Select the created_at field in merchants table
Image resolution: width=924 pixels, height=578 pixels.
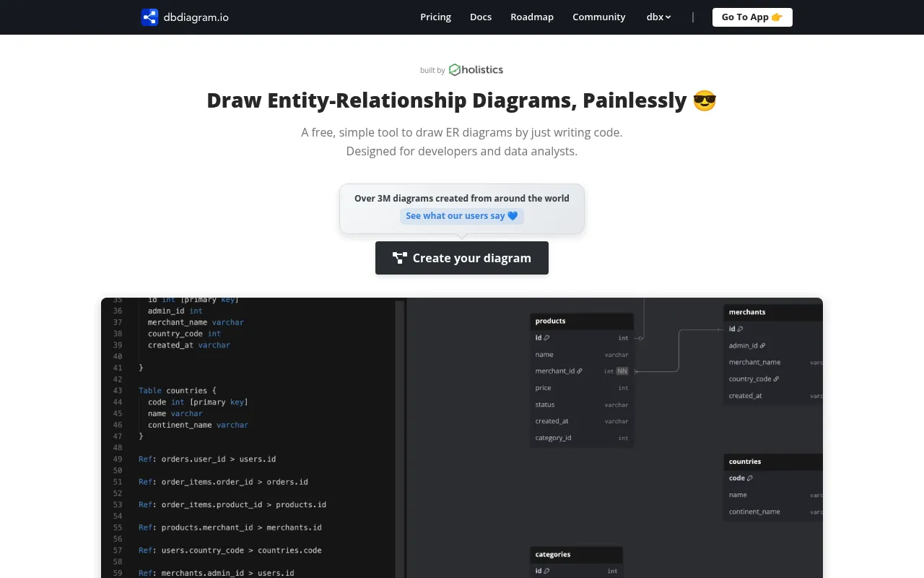(773, 396)
